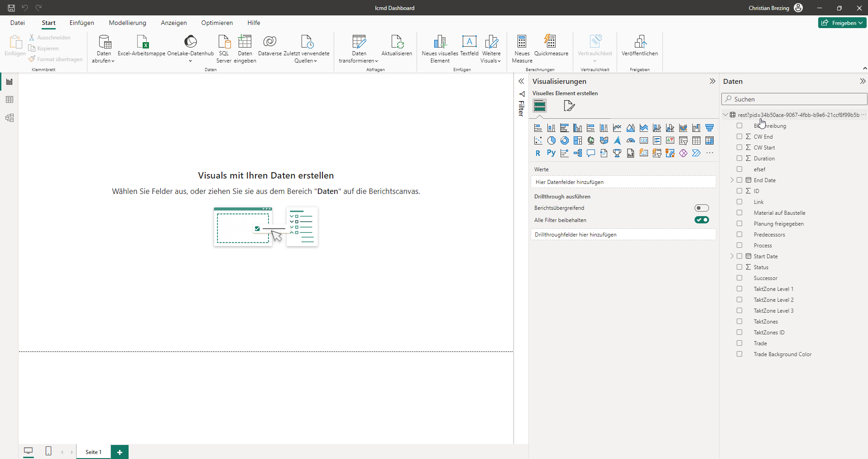Switch to the table view in left sidebar

[10, 100]
